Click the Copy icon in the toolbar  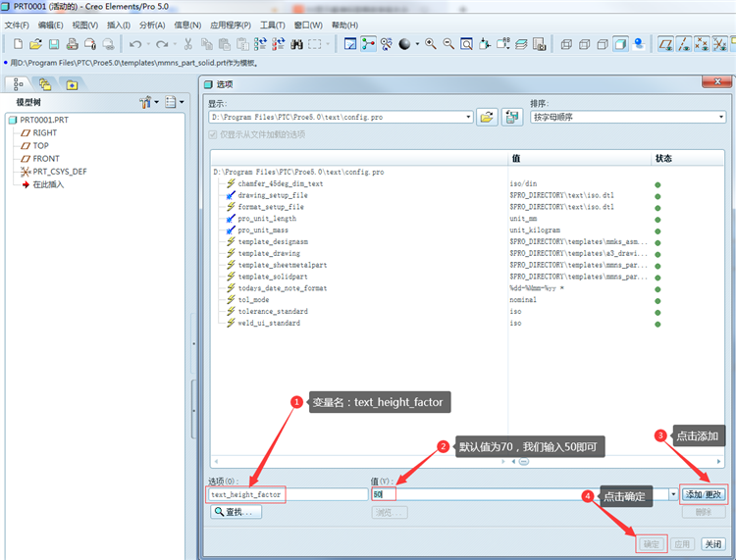click(206, 44)
